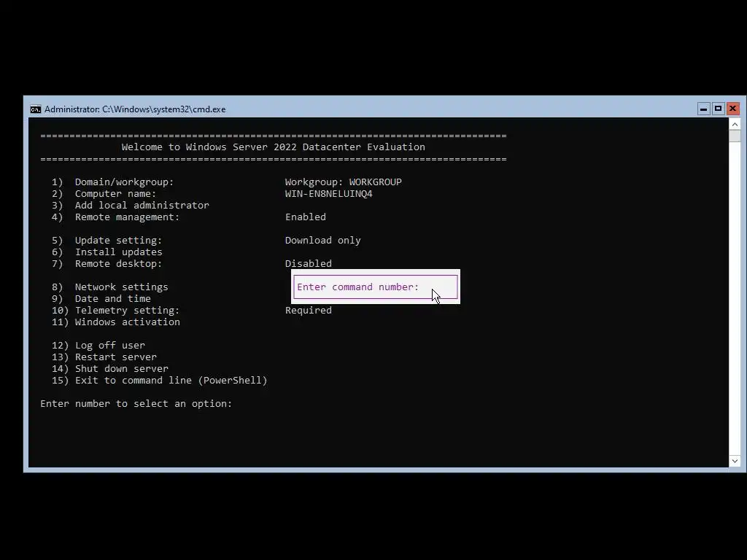This screenshot has height=560, width=747.
Task: Click the 'Update setting:' line
Action: pyautogui.click(x=118, y=241)
